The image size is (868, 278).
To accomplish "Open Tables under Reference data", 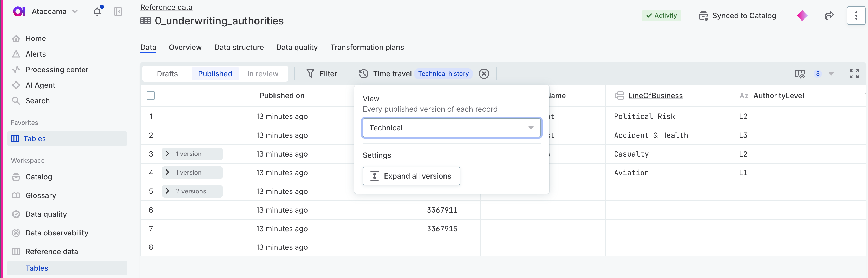I will pyautogui.click(x=67, y=268).
